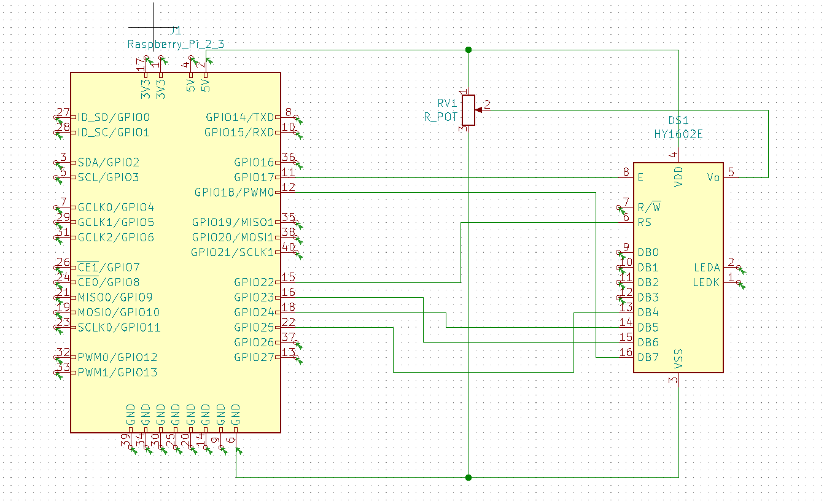This screenshot has height=504, width=824.
Task: Click the ID_SC/GPIO1 pin label
Action: pos(114,132)
